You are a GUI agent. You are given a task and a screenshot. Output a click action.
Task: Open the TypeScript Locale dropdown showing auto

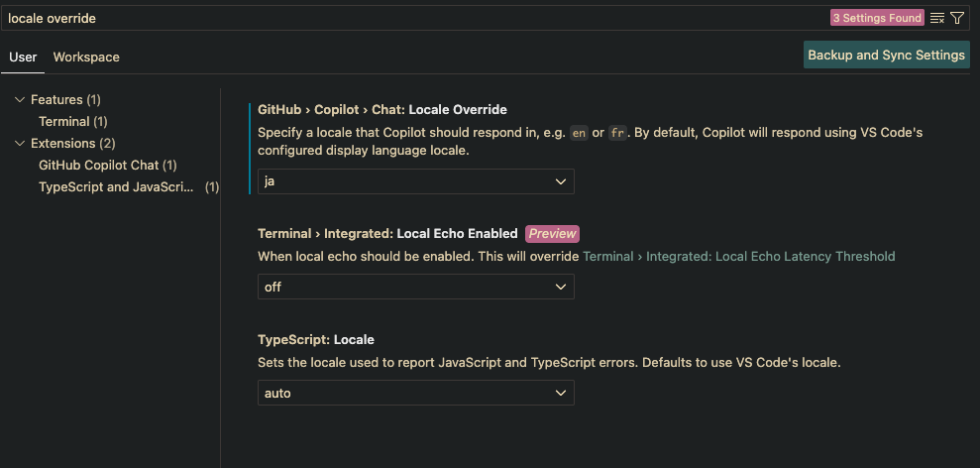point(415,393)
